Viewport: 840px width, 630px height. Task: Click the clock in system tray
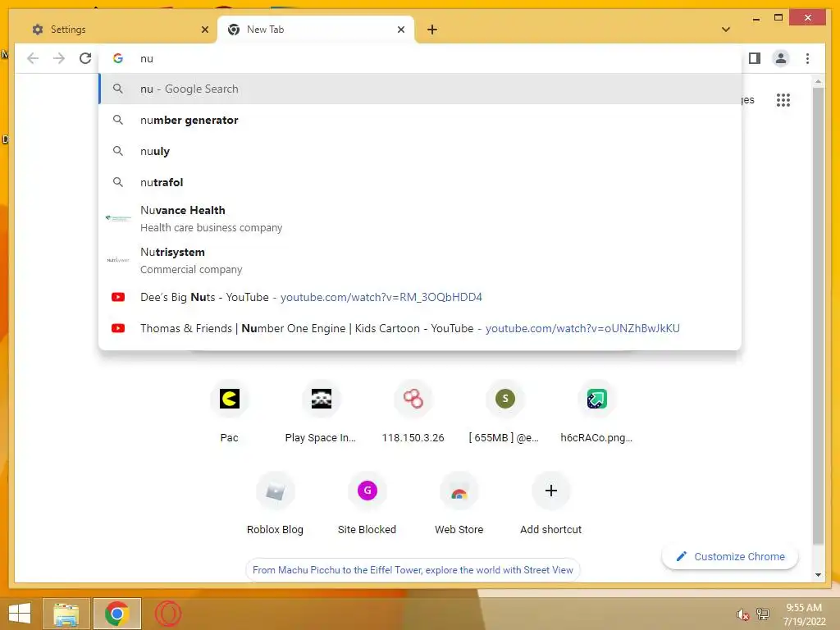click(804, 614)
